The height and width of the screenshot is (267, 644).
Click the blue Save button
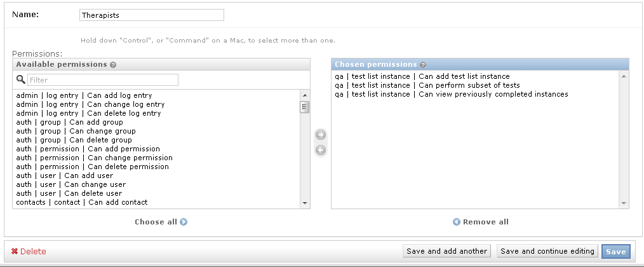(615, 251)
